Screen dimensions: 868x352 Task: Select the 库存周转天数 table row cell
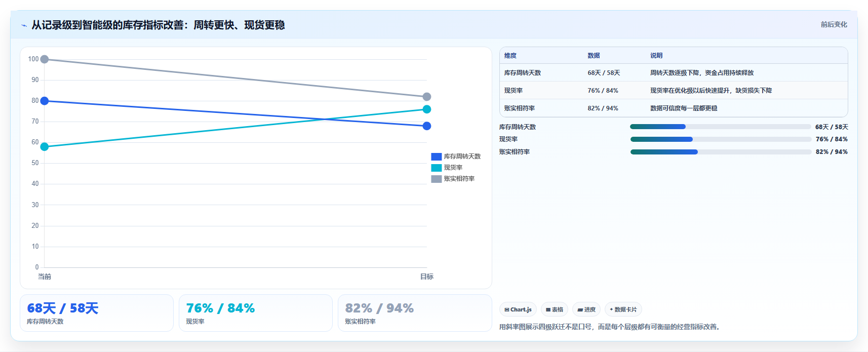(x=523, y=73)
